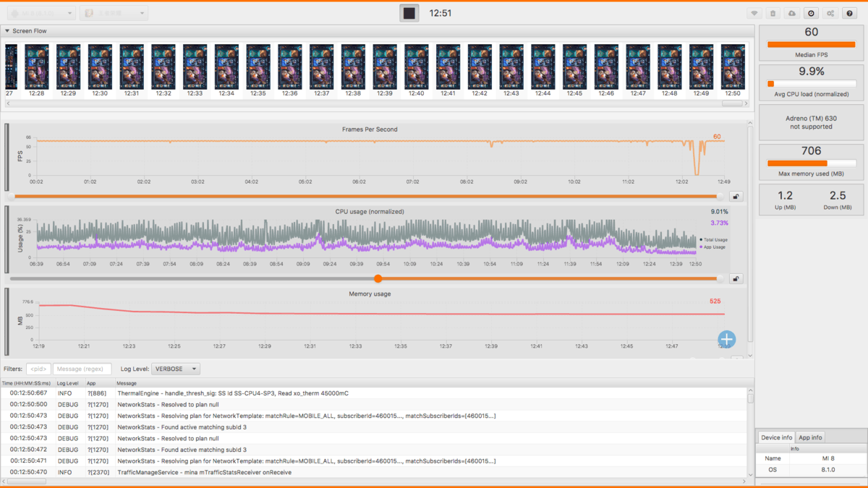Focus the Message regex filter field

82,369
